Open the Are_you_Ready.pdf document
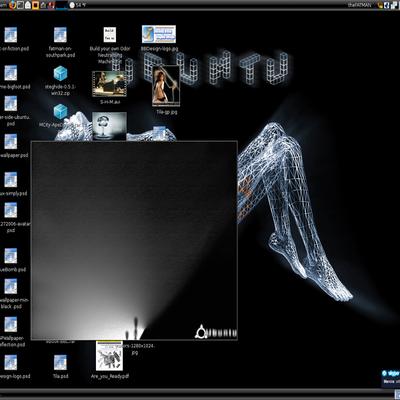400x400 pixels. (109, 356)
